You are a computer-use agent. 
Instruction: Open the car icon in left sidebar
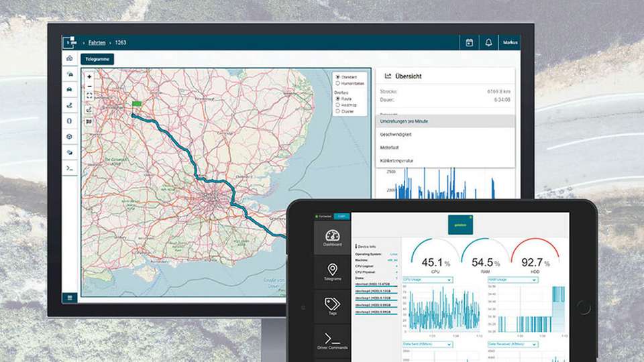pyautogui.click(x=70, y=89)
